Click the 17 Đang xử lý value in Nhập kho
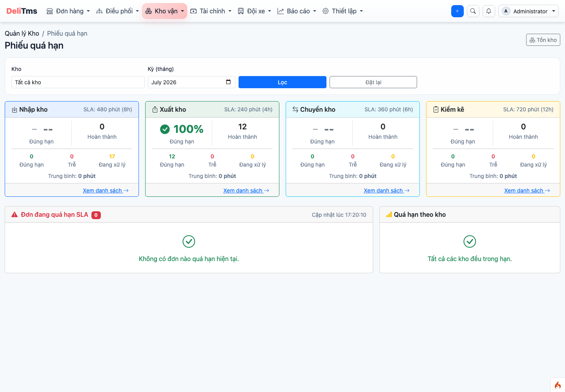This screenshot has width=565, height=392. coord(112,156)
